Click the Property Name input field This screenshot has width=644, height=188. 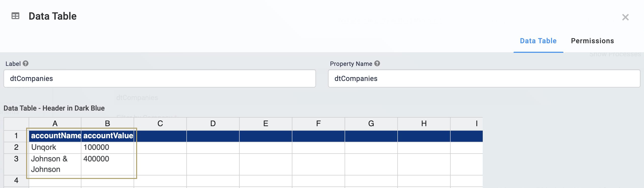[484, 78]
